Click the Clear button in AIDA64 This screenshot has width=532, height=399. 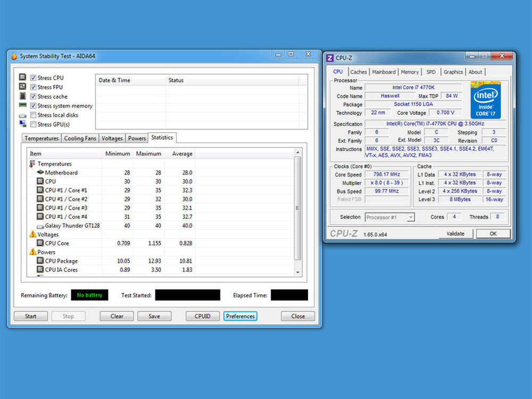point(117,316)
